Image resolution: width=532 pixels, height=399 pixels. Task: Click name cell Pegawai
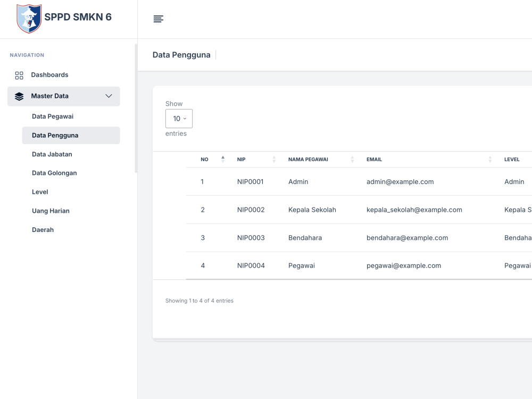click(x=302, y=266)
